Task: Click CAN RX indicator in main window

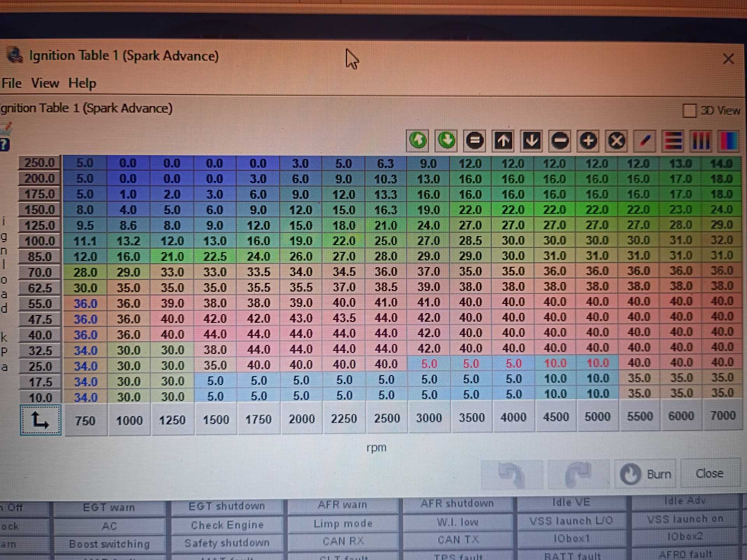Action: coord(343,541)
